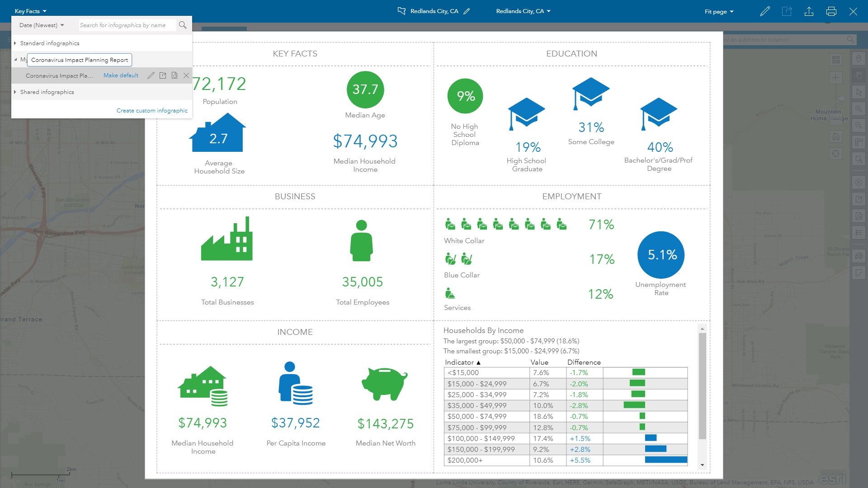The height and width of the screenshot is (488, 868).
Task: Click Create custom infographic
Action: [x=152, y=110]
